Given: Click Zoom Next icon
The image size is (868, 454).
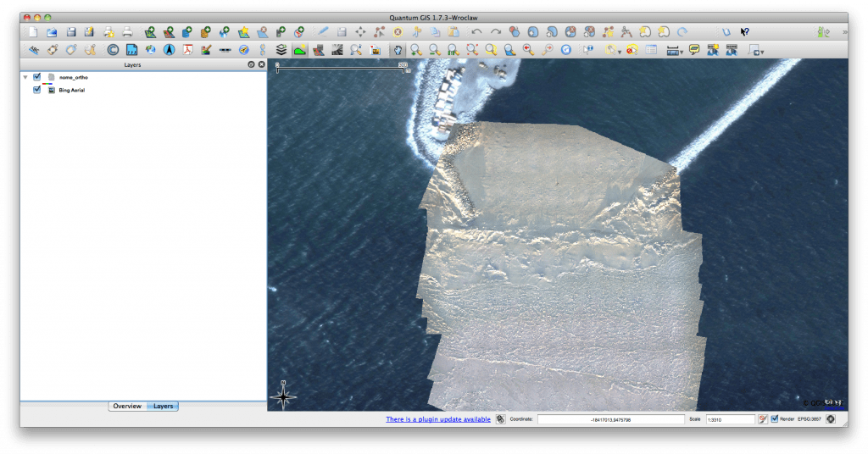Looking at the screenshot, I should [x=547, y=50].
